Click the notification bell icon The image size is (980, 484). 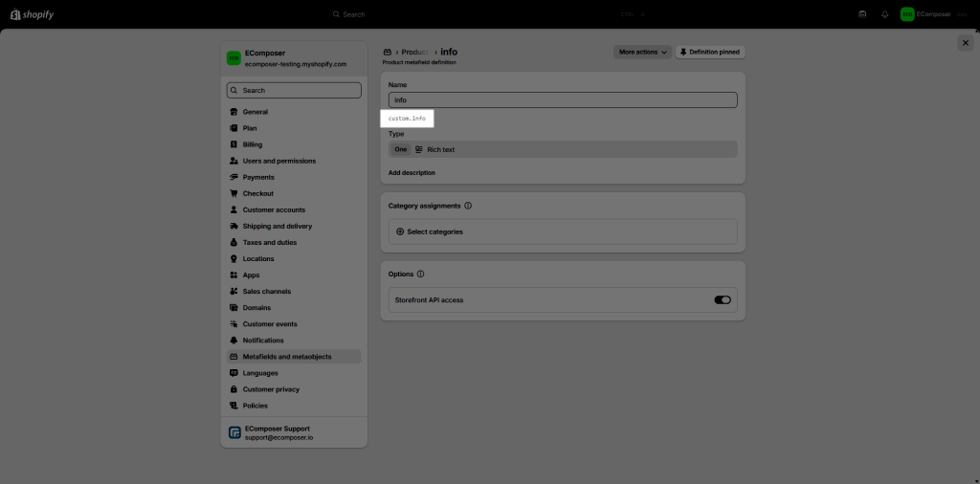(884, 14)
